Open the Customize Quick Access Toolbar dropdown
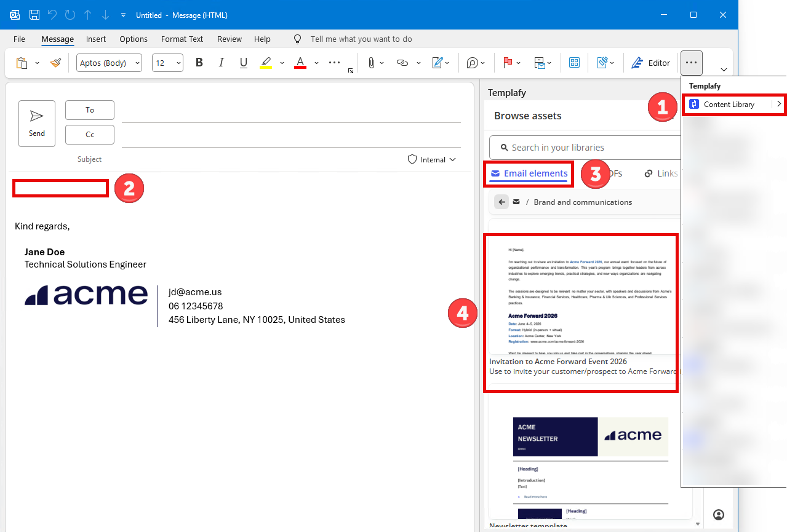The width and height of the screenshot is (787, 532). [x=123, y=15]
